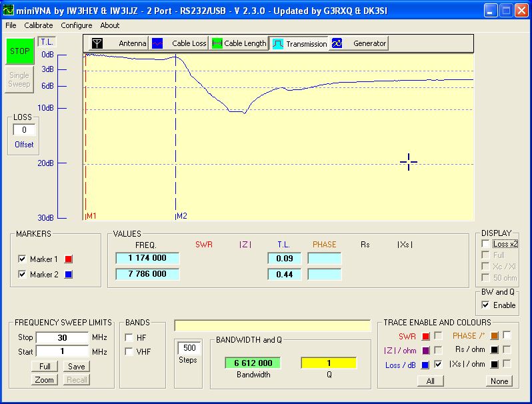Toggle the Marker 2 checkbox
The image size is (532, 404).
pos(22,275)
